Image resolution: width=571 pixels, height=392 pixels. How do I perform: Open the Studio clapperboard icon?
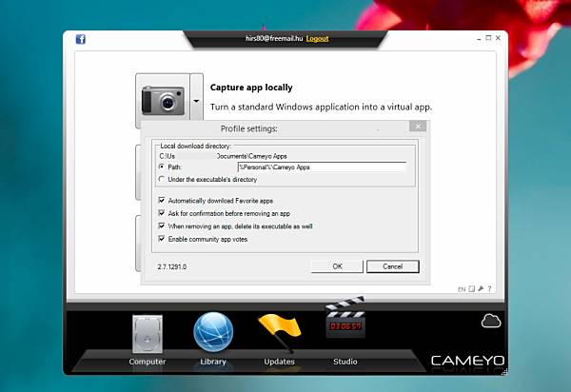click(345, 317)
